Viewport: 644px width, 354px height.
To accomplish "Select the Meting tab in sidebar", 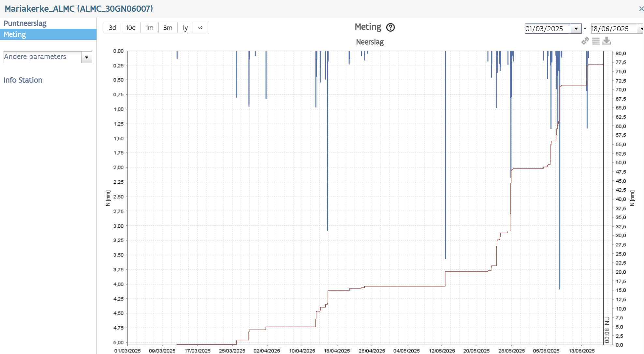I will (15, 34).
